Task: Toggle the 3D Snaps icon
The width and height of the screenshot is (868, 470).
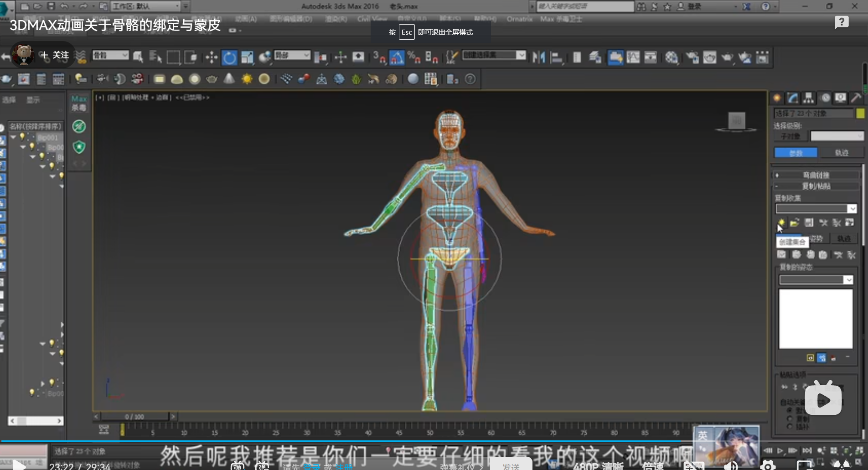Action: click(379, 57)
